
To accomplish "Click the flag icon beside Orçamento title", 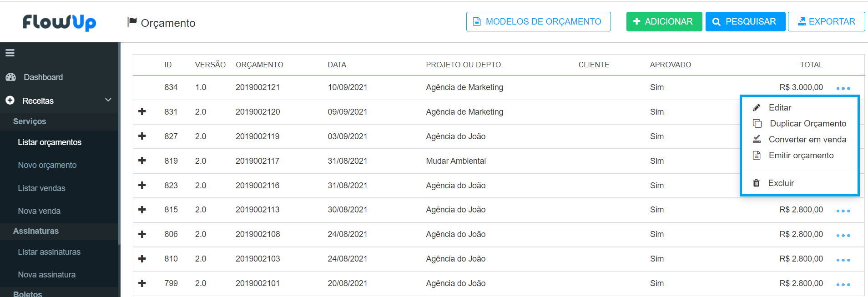I will (x=132, y=22).
